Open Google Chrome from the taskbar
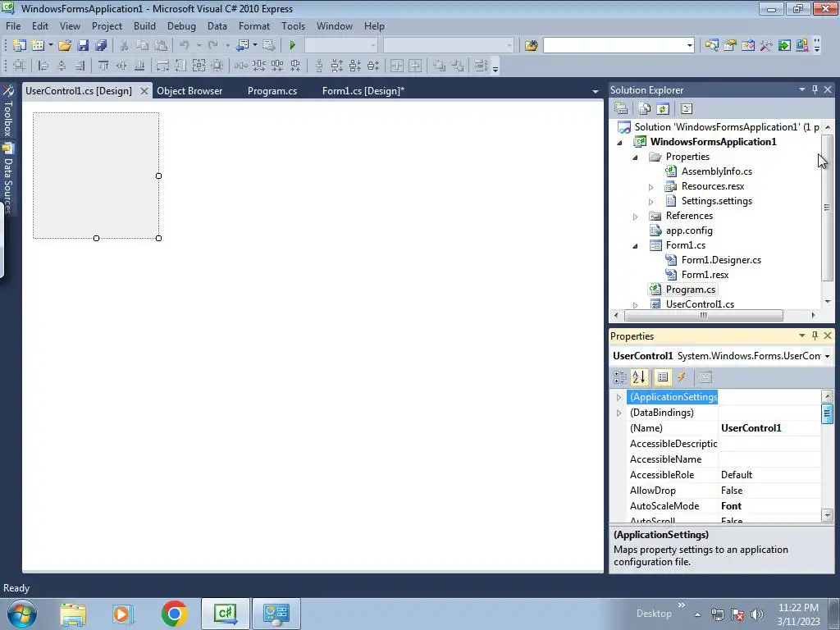 [174, 614]
